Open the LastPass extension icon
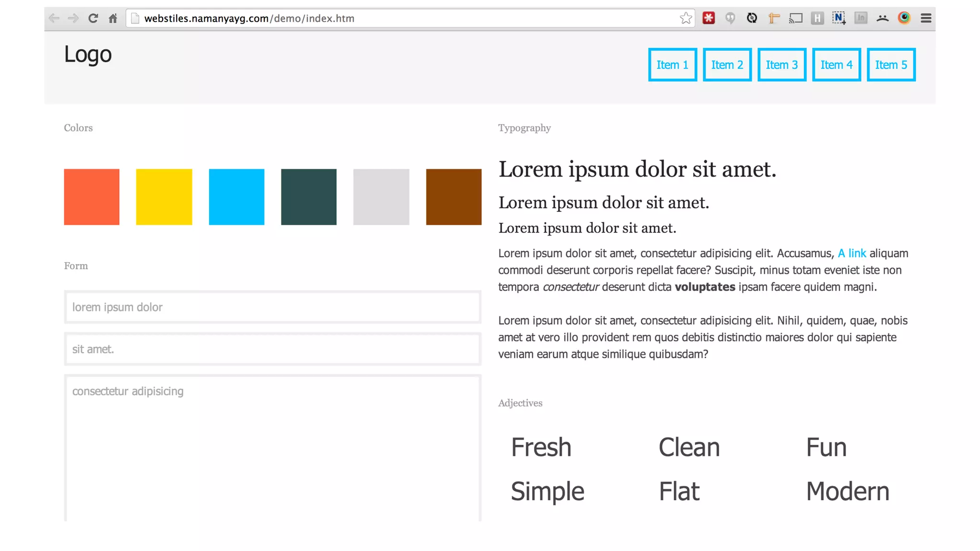The width and height of the screenshot is (980, 551). (709, 18)
